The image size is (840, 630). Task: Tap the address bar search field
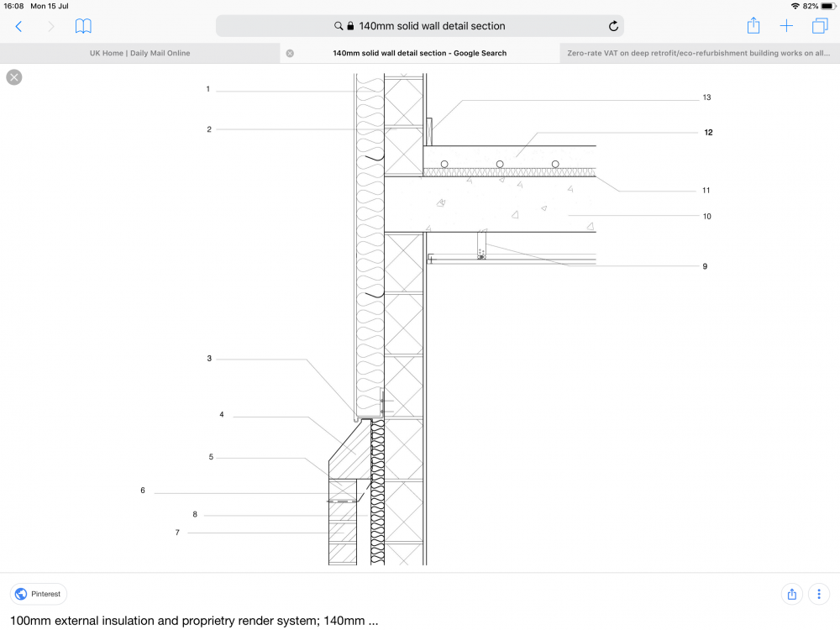[x=419, y=26]
